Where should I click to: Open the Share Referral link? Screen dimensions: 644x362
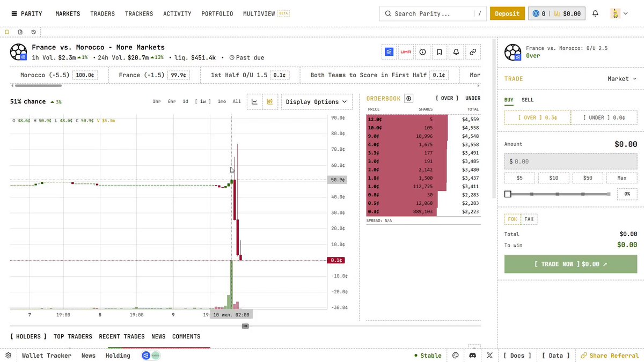click(610, 356)
